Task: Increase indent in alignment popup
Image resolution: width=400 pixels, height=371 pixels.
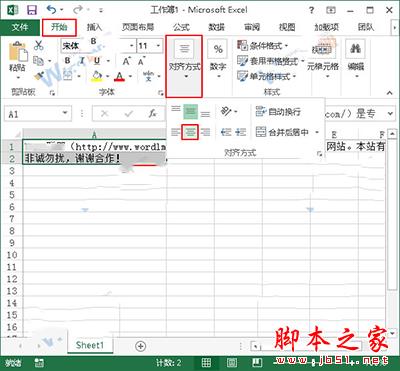Action: click(241, 132)
